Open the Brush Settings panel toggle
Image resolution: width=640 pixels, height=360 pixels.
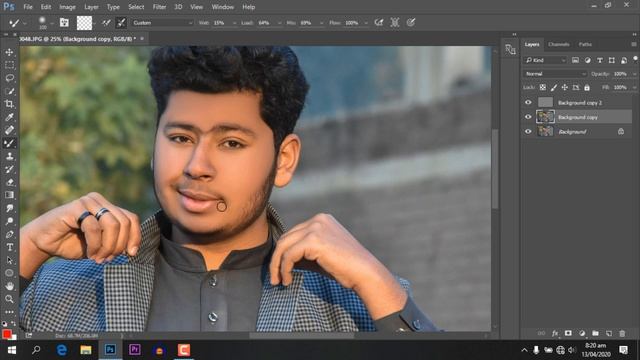pos(64,22)
